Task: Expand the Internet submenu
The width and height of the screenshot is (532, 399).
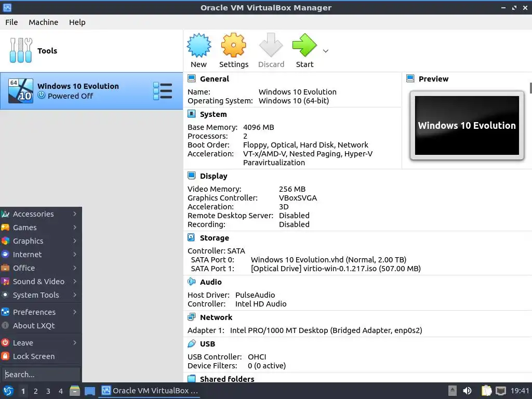Action: point(41,255)
